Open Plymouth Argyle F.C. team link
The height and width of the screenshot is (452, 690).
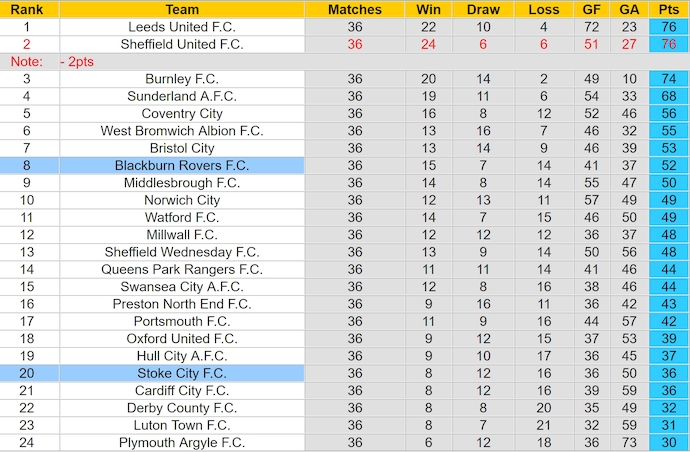point(182,443)
